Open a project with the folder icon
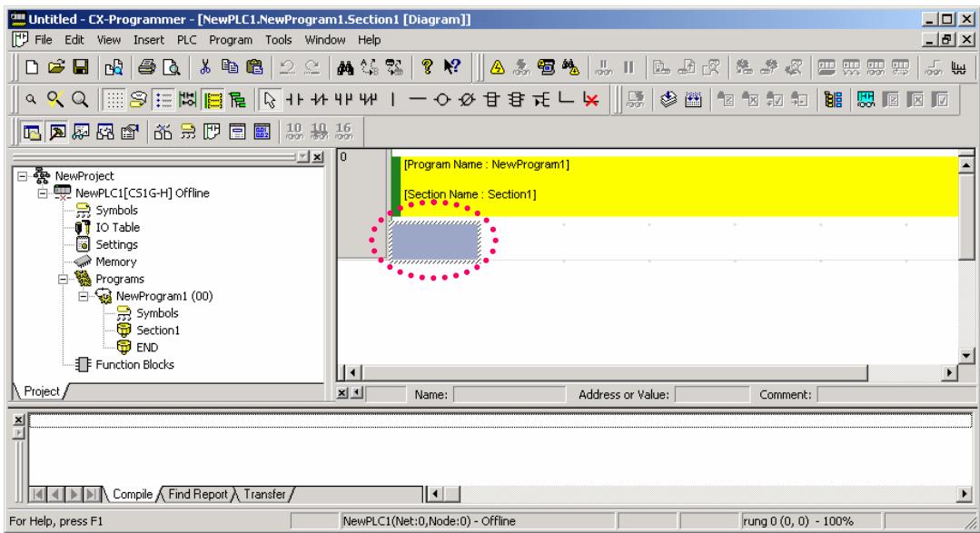This screenshot has height=533, width=980. point(56,67)
